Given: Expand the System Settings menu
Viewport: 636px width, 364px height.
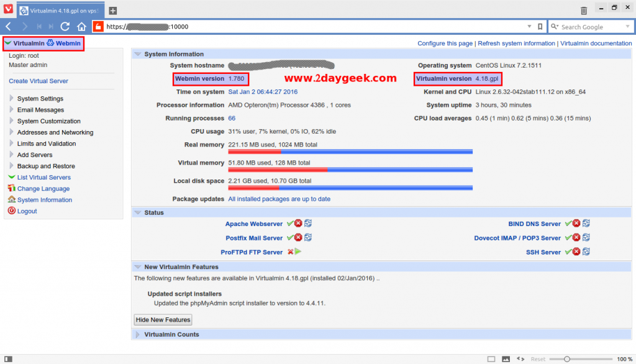Looking at the screenshot, I should (40, 99).
